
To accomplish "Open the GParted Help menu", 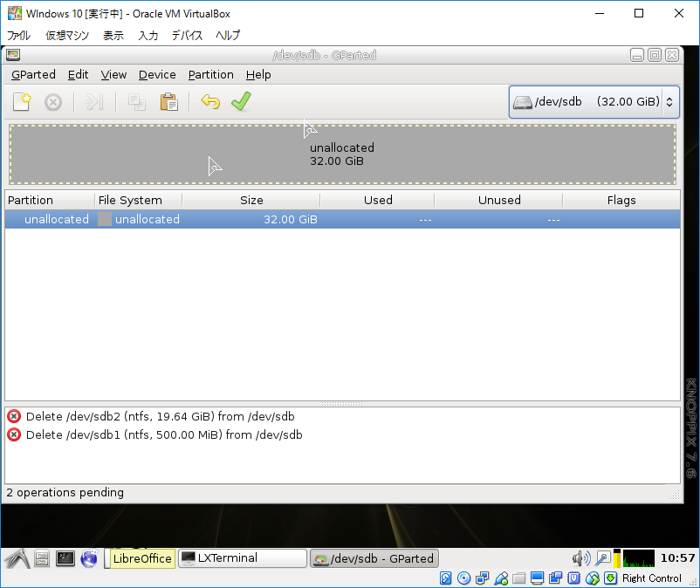I will click(x=258, y=74).
